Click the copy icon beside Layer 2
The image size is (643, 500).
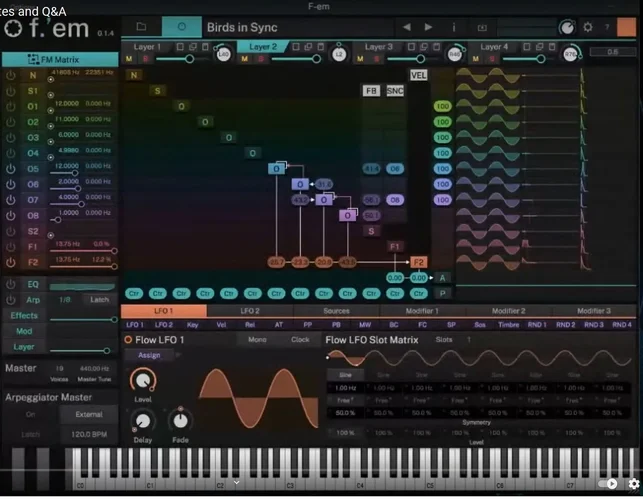(308, 47)
